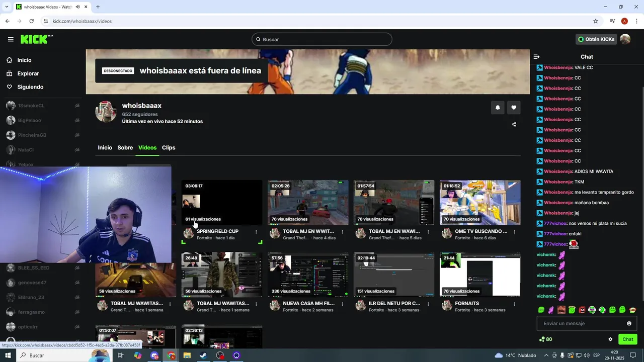
Task: Open the 01:18:52 OME TV video thumbnail
Action: (480, 203)
